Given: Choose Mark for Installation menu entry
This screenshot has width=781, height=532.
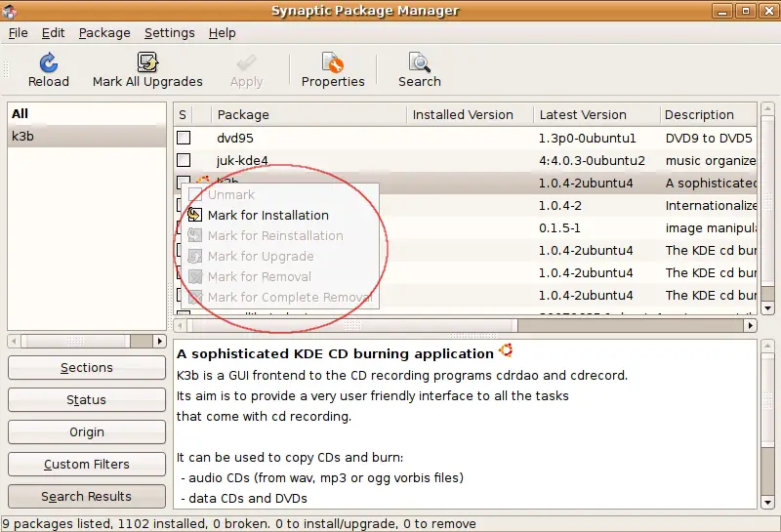Looking at the screenshot, I should (280, 215).
